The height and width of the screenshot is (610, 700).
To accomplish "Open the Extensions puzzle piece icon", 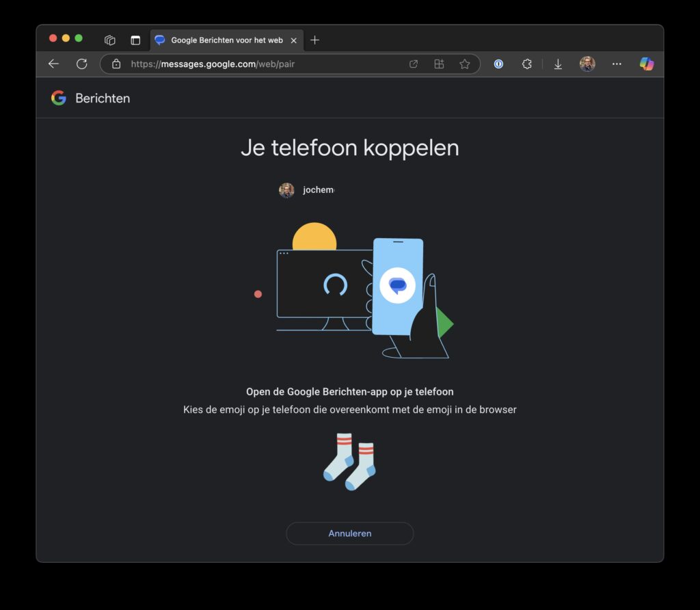I will 527,64.
